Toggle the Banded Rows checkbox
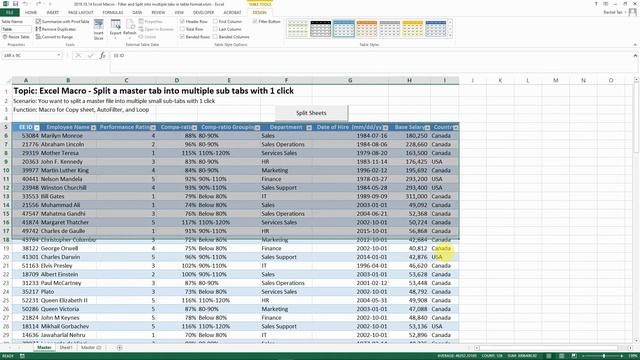The width and height of the screenshot is (640, 360). point(182,37)
